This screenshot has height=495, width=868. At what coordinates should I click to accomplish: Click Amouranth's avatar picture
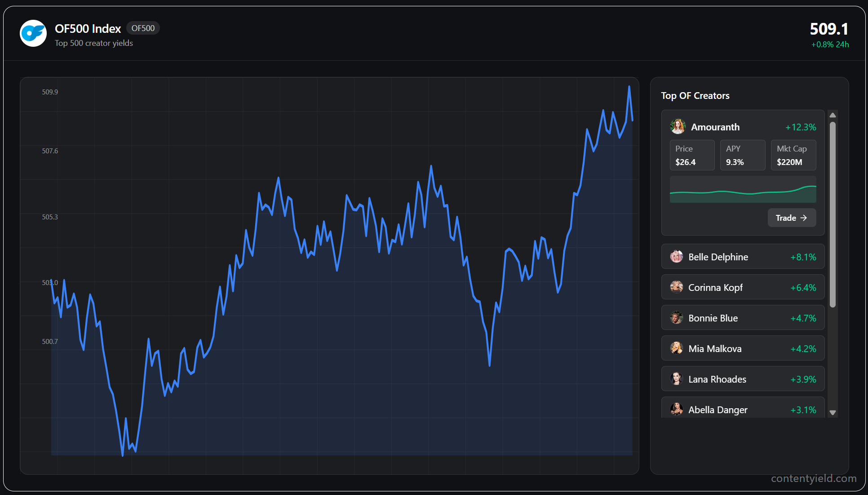coord(678,127)
